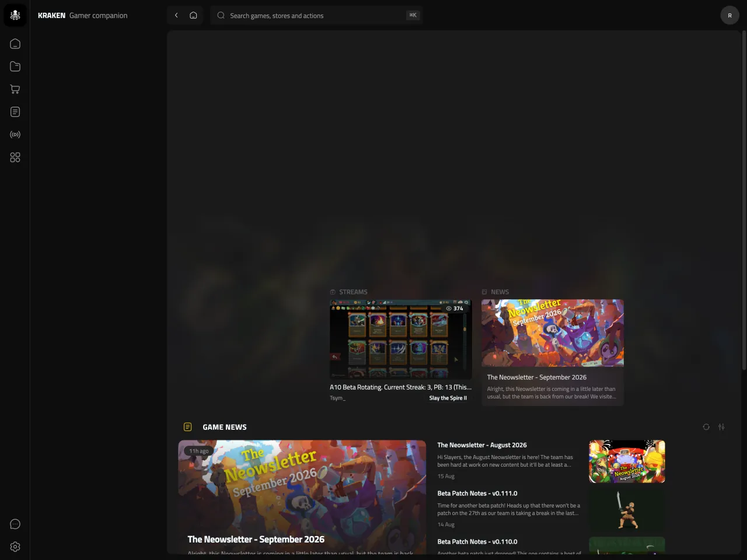
Task: Open the News sidebar icon
Action: point(15,112)
